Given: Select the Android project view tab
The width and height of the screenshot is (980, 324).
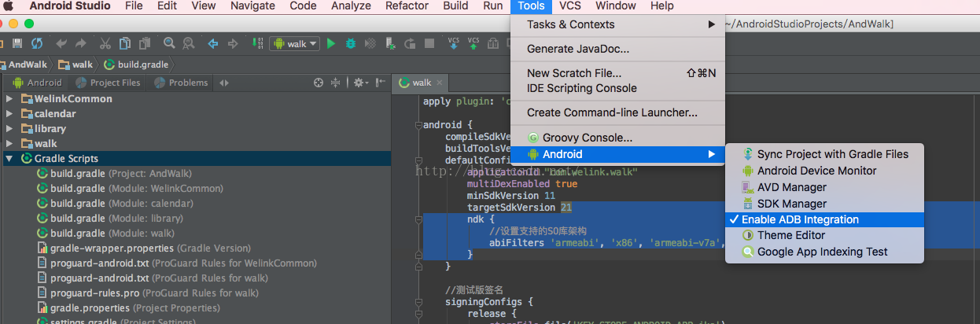Looking at the screenshot, I should point(36,83).
